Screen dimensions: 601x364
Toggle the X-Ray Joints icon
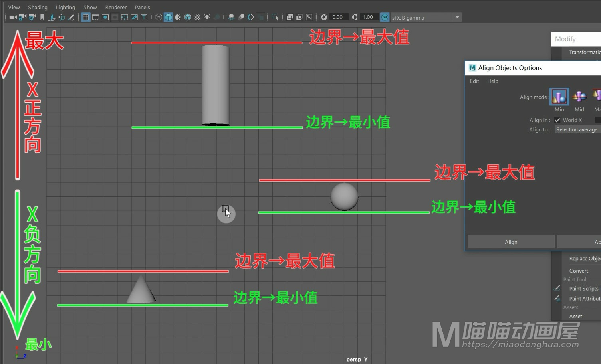coord(309,17)
